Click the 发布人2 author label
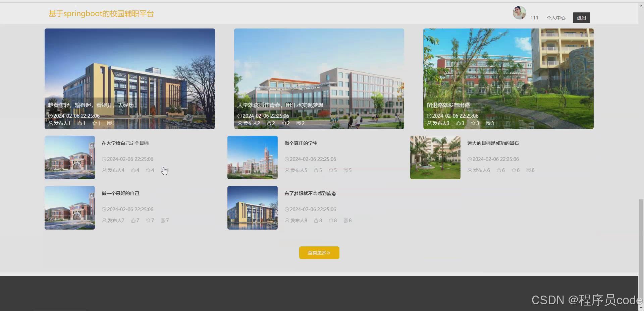Screen dimensions: 644x311 252,123
